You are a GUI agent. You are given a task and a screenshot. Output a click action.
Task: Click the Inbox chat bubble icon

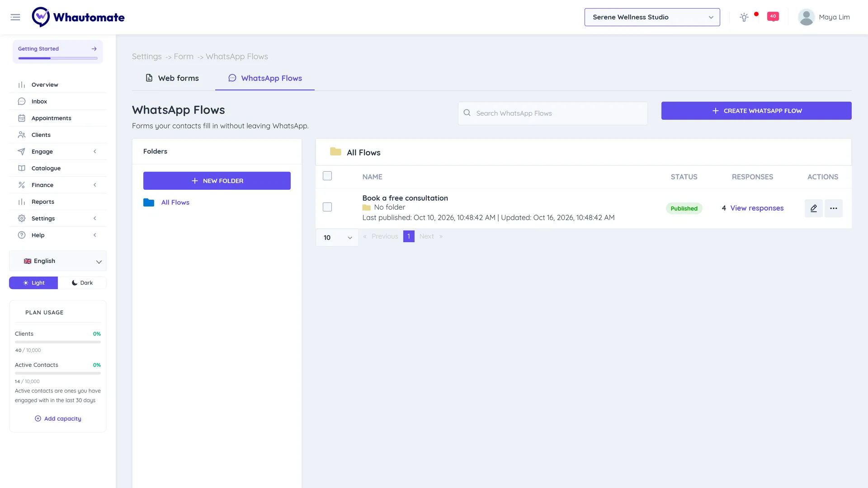(22, 101)
